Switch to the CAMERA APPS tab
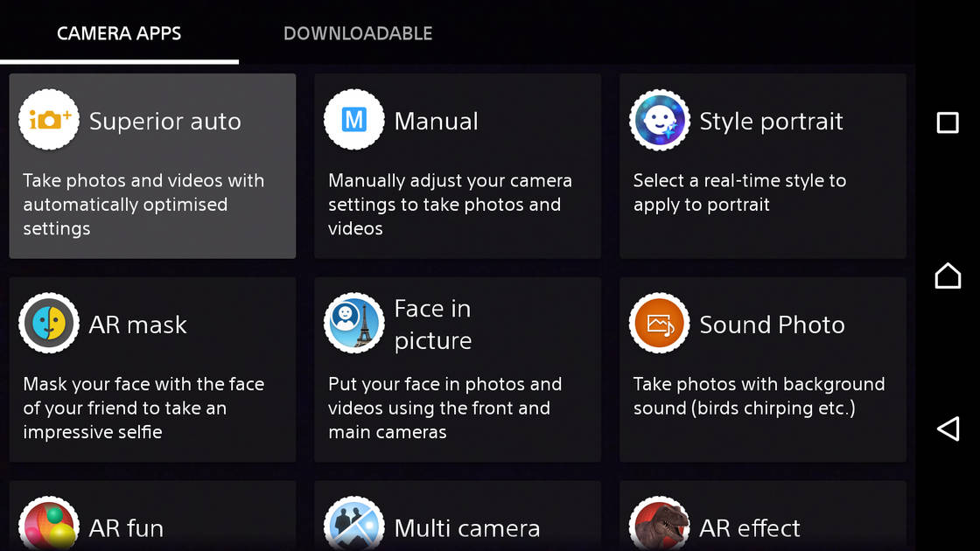The image size is (980, 551). click(119, 33)
